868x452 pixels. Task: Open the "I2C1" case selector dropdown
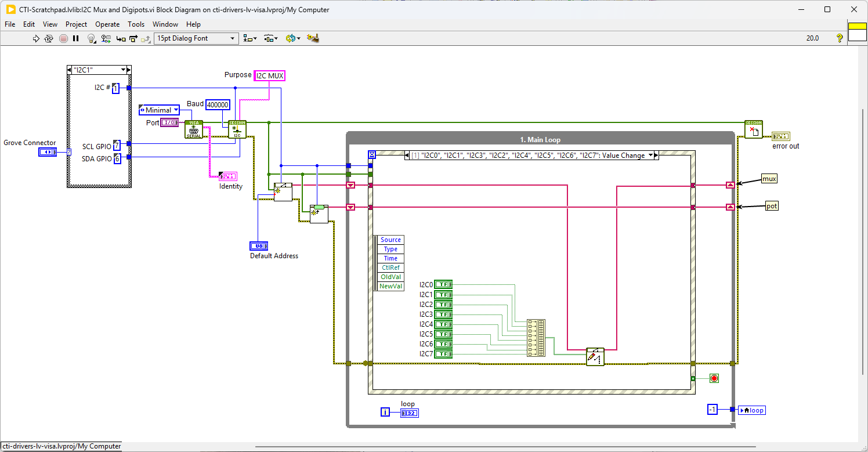coord(124,70)
